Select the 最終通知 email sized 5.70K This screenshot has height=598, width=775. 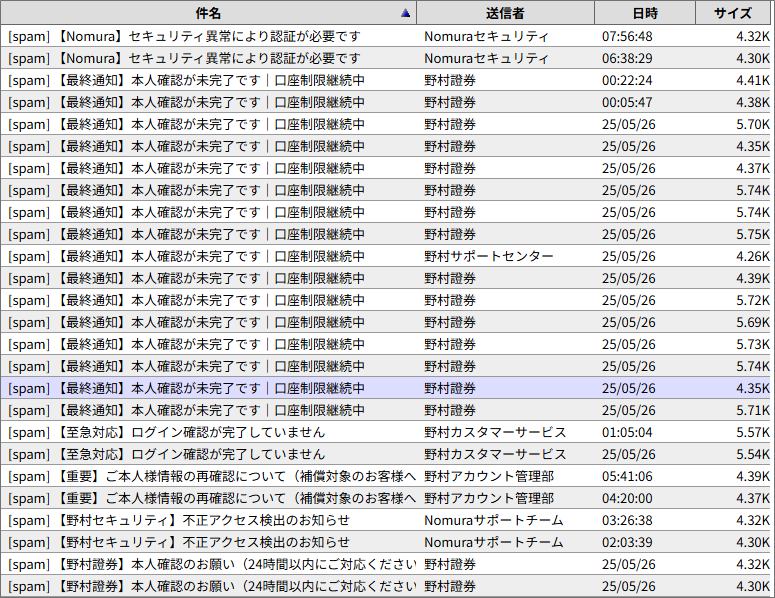pyautogui.click(x=386, y=125)
